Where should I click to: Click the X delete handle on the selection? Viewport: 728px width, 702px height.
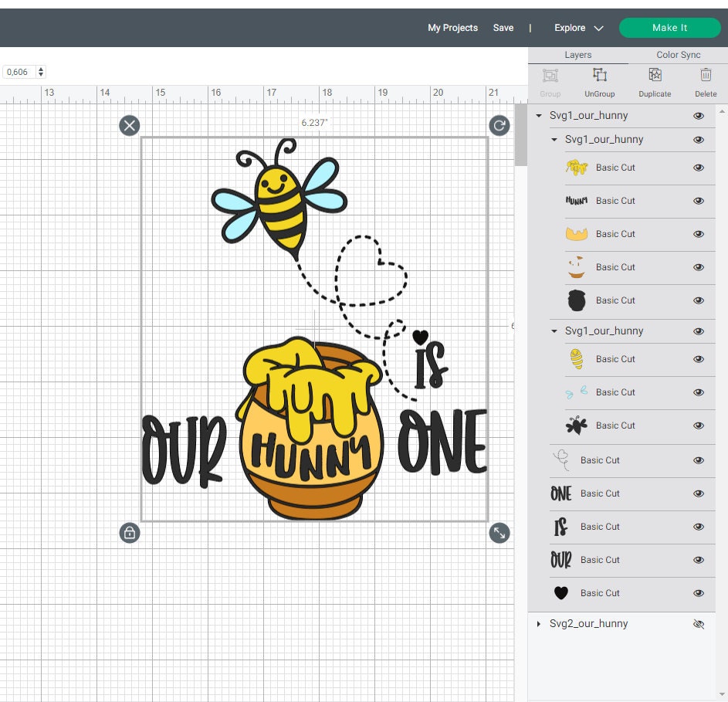(x=129, y=126)
